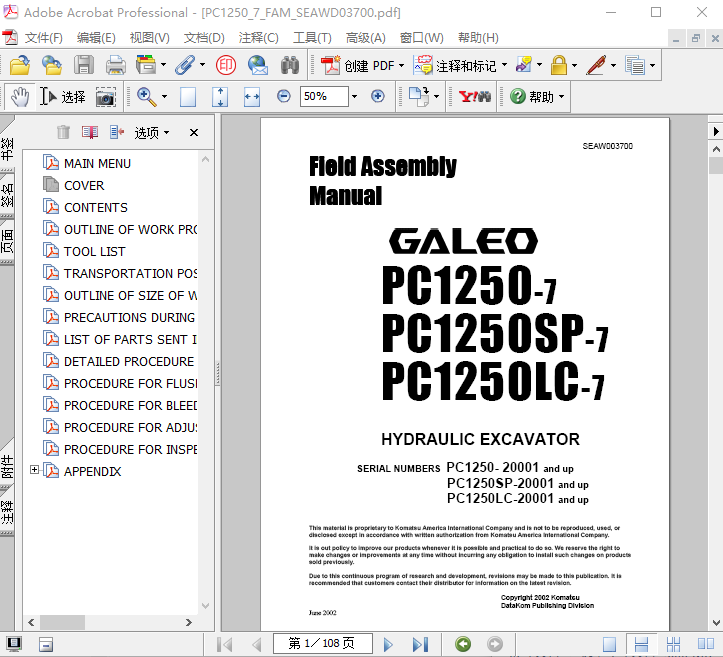Open the security lock dropdown arrow

coord(575,65)
